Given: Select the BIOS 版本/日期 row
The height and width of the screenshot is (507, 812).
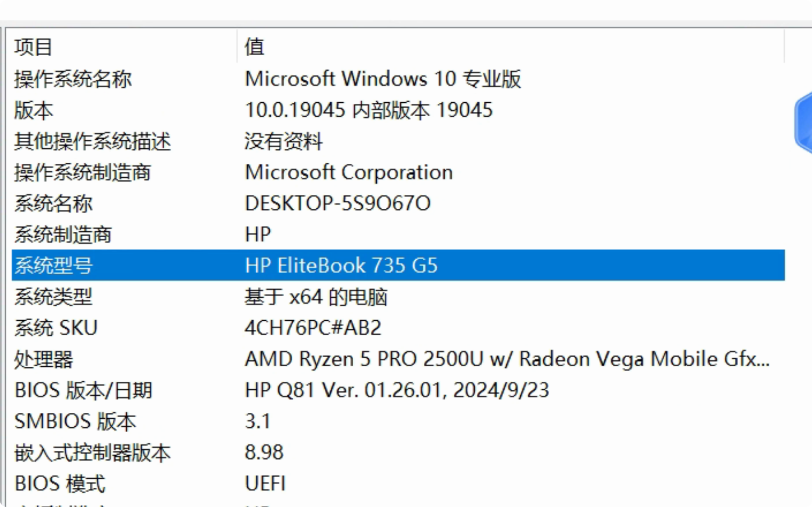Looking at the screenshot, I should [84, 390].
